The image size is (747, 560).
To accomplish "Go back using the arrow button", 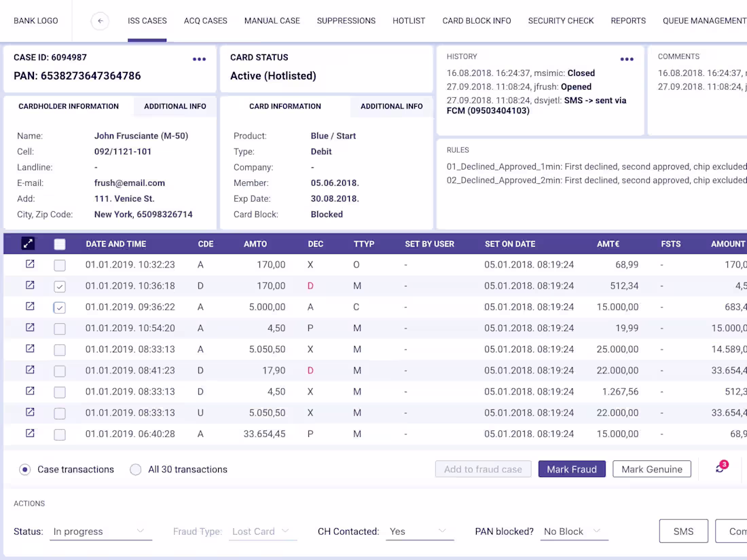I will pyautogui.click(x=100, y=21).
